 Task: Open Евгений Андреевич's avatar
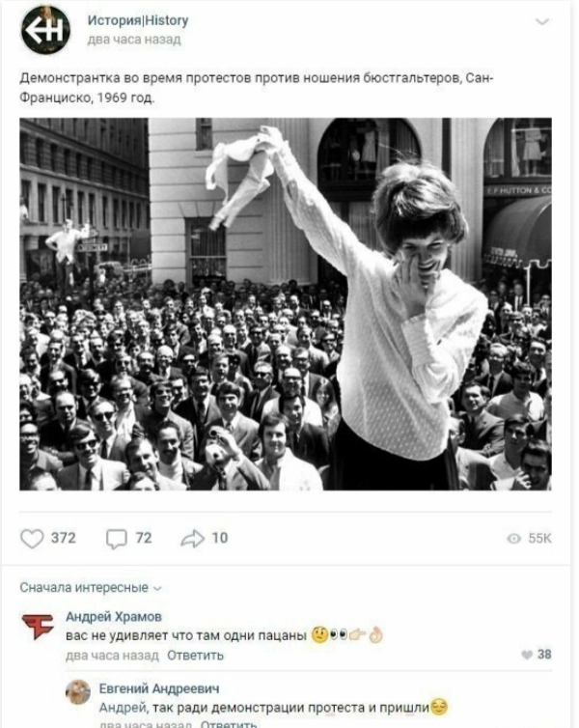coord(78,692)
